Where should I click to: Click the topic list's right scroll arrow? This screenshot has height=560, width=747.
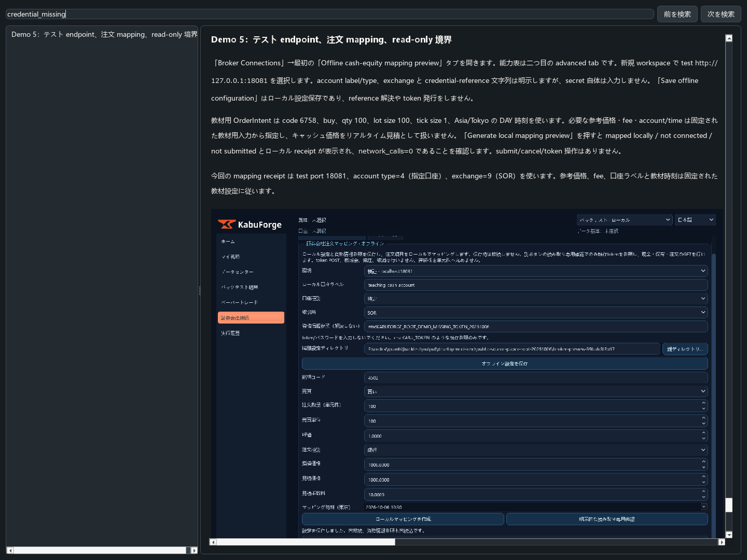[194, 550]
